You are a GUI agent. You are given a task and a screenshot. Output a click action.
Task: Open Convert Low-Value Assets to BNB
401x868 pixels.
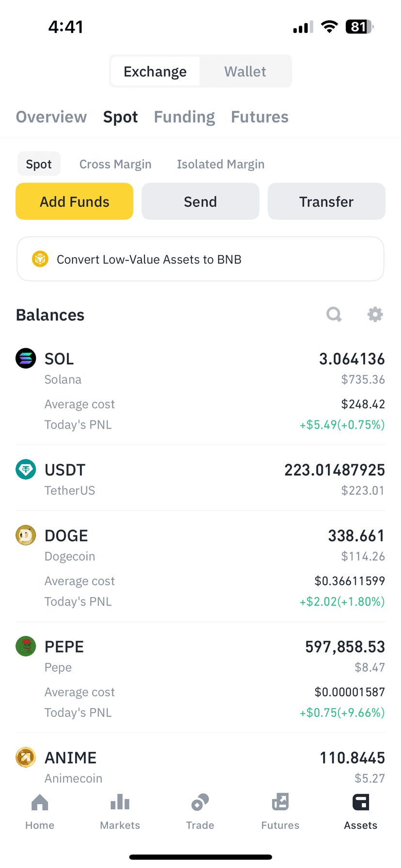[x=200, y=259]
